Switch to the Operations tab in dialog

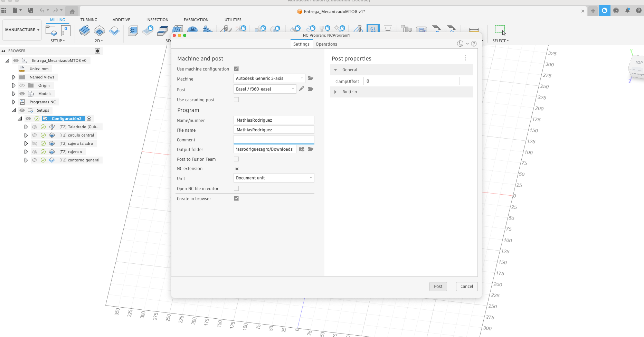coord(326,44)
